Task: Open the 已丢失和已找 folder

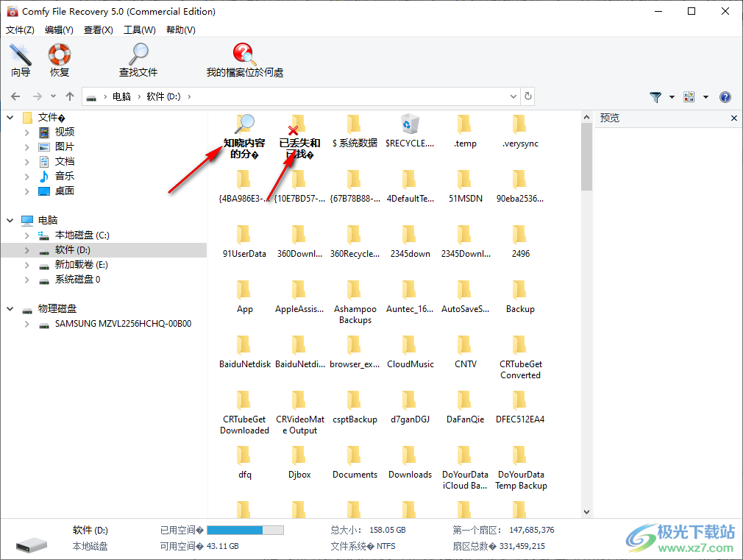Action: click(x=299, y=136)
